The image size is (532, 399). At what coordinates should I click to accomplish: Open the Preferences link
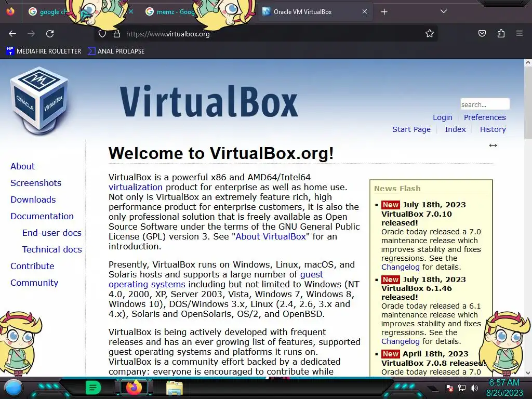click(485, 117)
